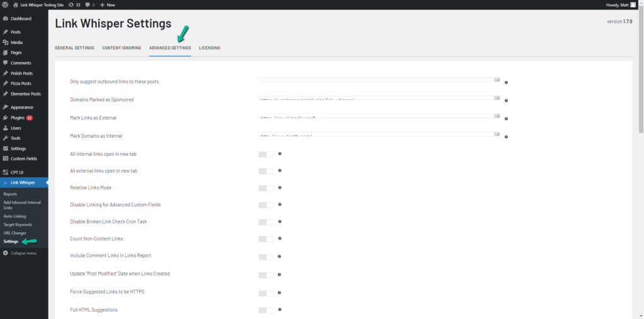644x319 pixels.
Task: Switch to Licensing tab
Action: click(x=209, y=48)
